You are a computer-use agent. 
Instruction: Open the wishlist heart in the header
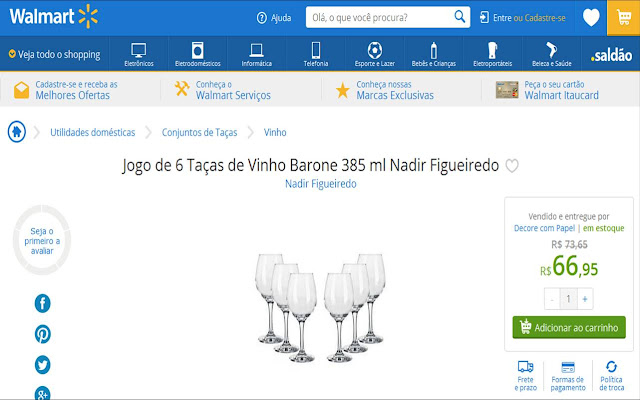point(591,18)
